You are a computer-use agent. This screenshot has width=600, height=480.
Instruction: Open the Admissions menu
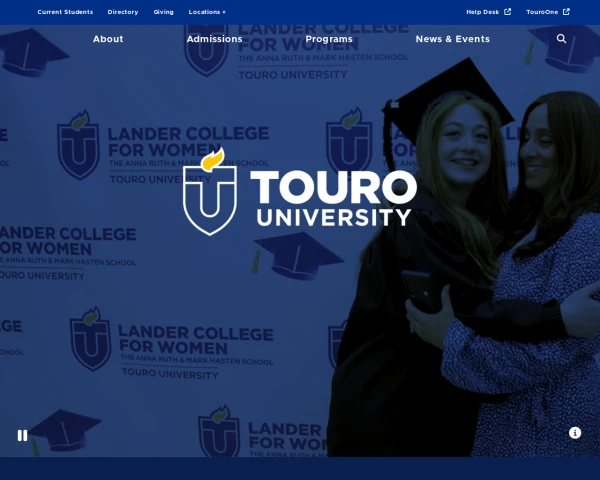pos(214,39)
